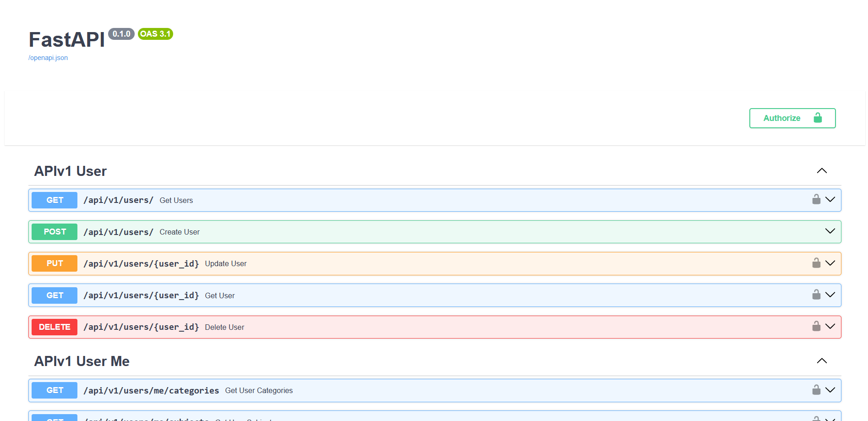Click the green POST method badge

coord(55,232)
